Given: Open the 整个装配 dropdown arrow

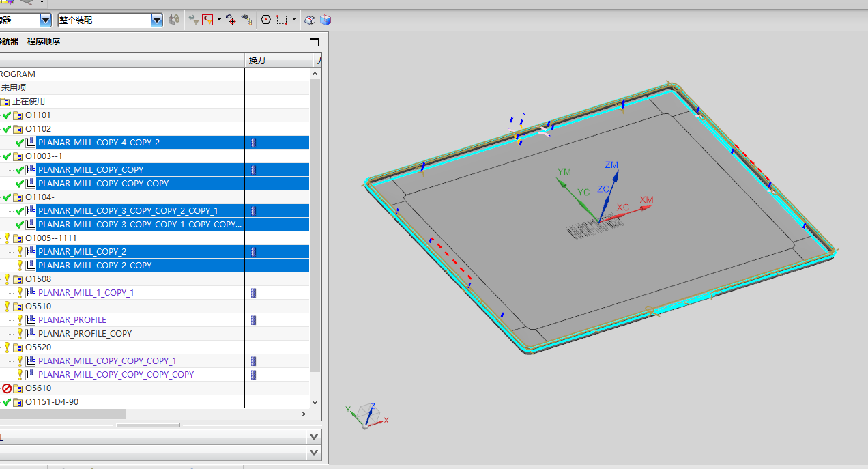Looking at the screenshot, I should click(157, 20).
